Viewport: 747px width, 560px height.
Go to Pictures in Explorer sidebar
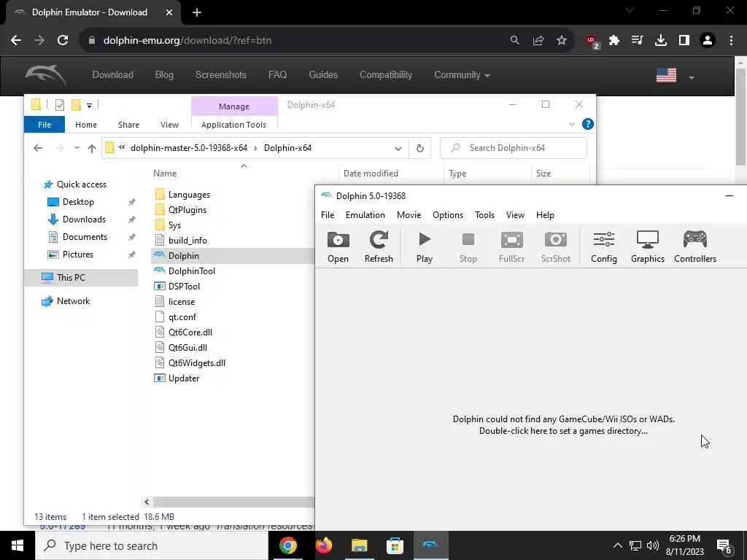pos(77,254)
